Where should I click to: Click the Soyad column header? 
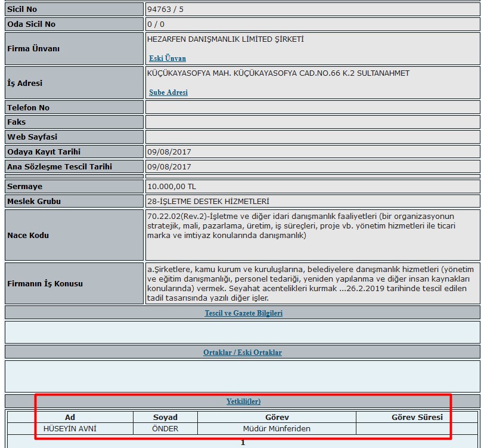click(x=165, y=418)
